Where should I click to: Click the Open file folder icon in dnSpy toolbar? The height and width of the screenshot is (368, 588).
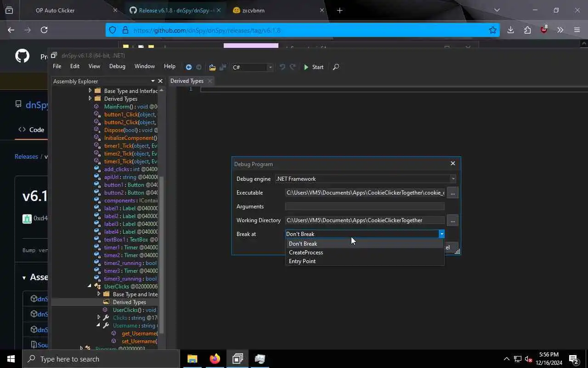coord(212,67)
